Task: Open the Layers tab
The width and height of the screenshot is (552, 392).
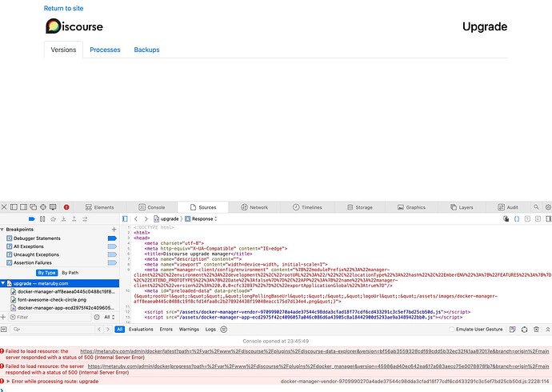Action: [x=462, y=207]
